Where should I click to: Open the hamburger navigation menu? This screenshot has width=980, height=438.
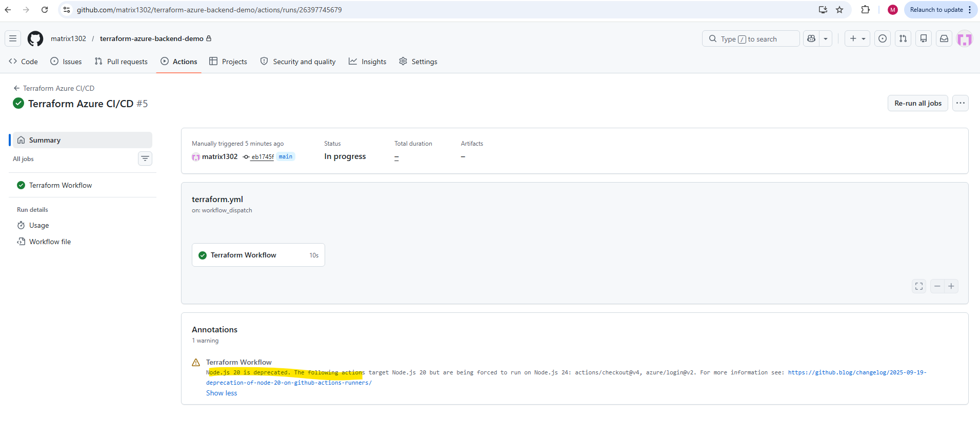point(13,38)
